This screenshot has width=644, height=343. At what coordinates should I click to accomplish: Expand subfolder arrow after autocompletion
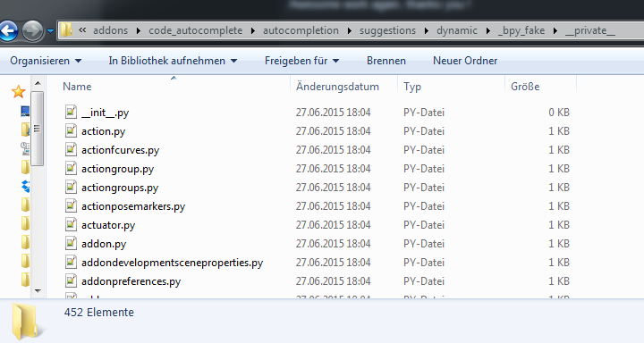click(x=349, y=30)
